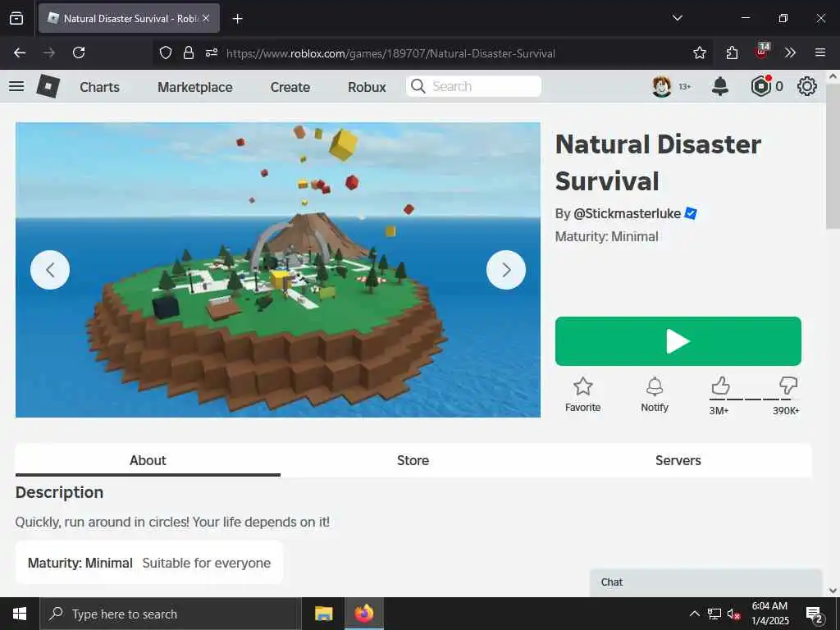Open the Robux balance icon
Viewport: 840px width, 630px height.
760,86
